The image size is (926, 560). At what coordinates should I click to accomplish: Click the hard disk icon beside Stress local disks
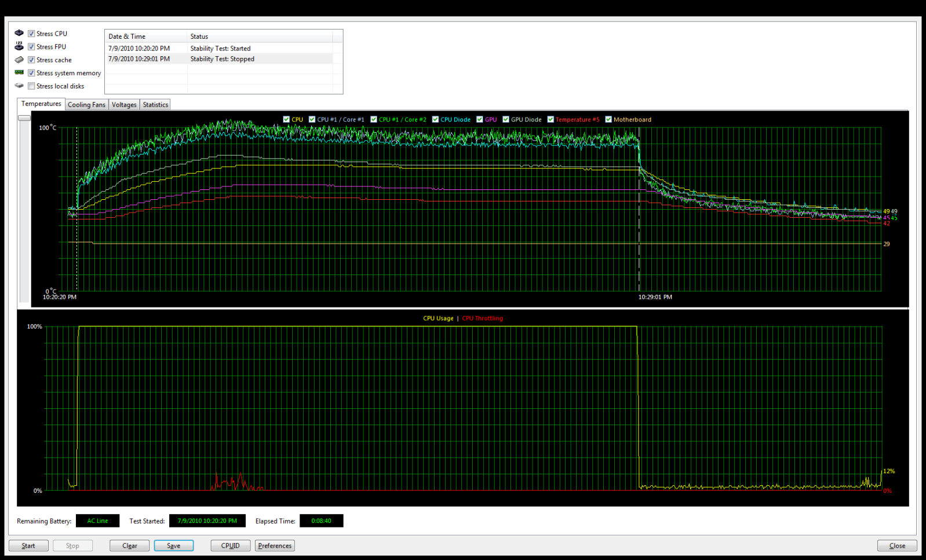[19, 86]
